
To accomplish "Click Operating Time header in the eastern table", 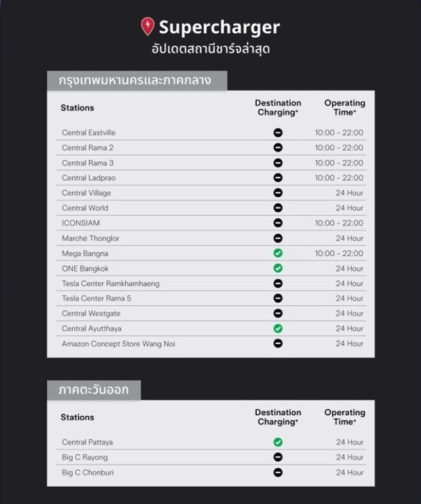I will pyautogui.click(x=344, y=417).
